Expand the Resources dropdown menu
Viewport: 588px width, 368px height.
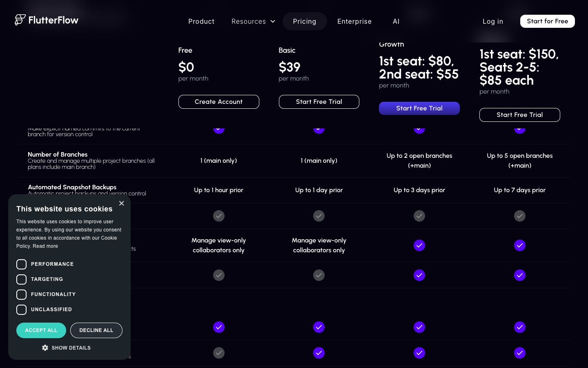click(253, 21)
